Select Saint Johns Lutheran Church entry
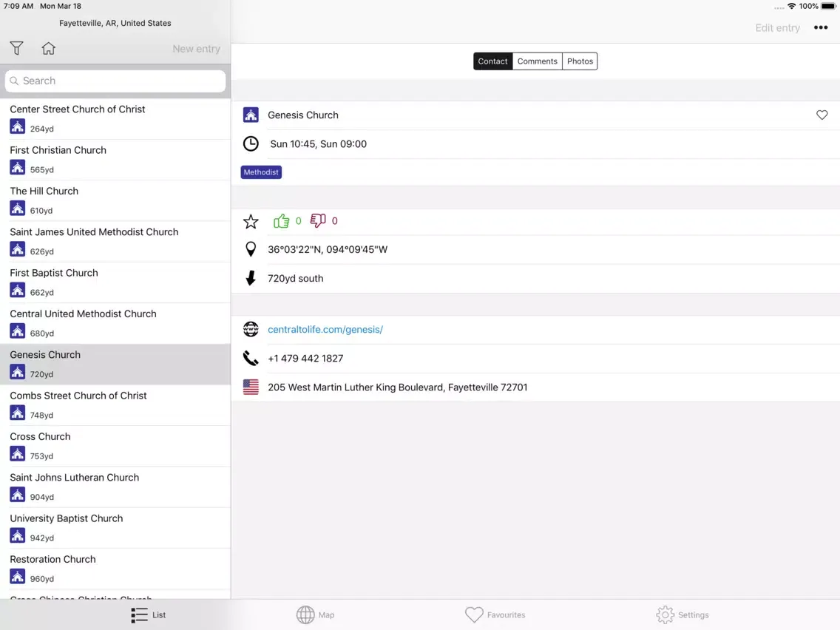 click(x=115, y=487)
